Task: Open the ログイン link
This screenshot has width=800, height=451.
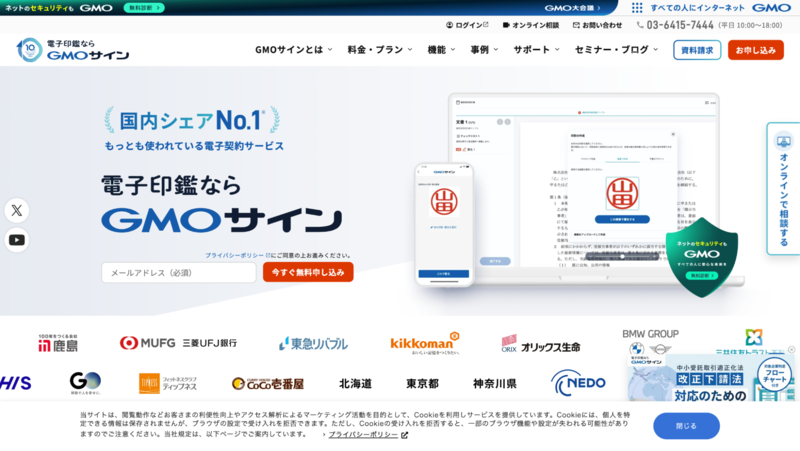Action: pyautogui.click(x=467, y=25)
